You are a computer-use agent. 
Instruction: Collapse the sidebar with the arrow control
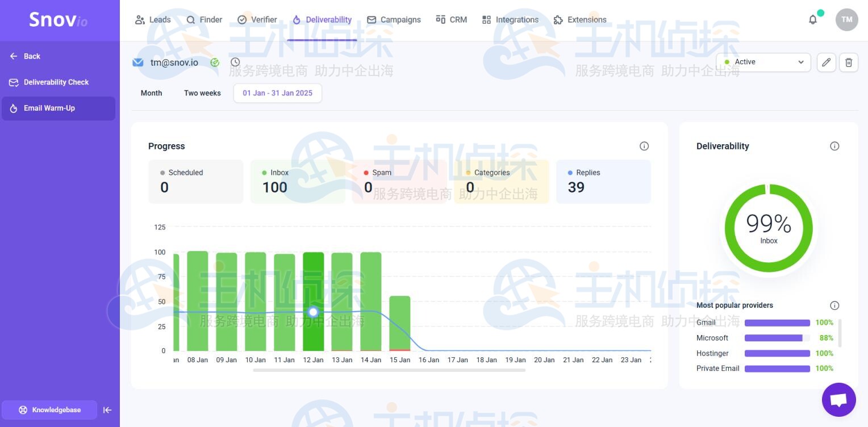tap(107, 409)
